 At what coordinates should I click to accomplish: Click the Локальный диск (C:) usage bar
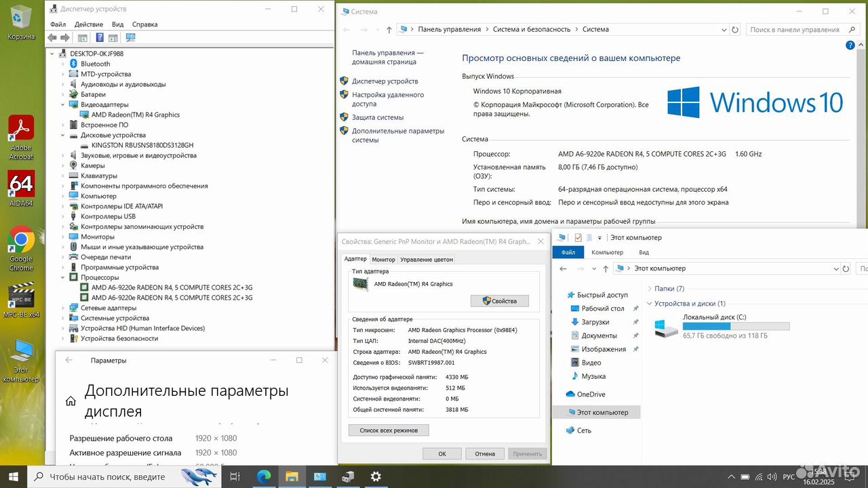(x=736, y=326)
